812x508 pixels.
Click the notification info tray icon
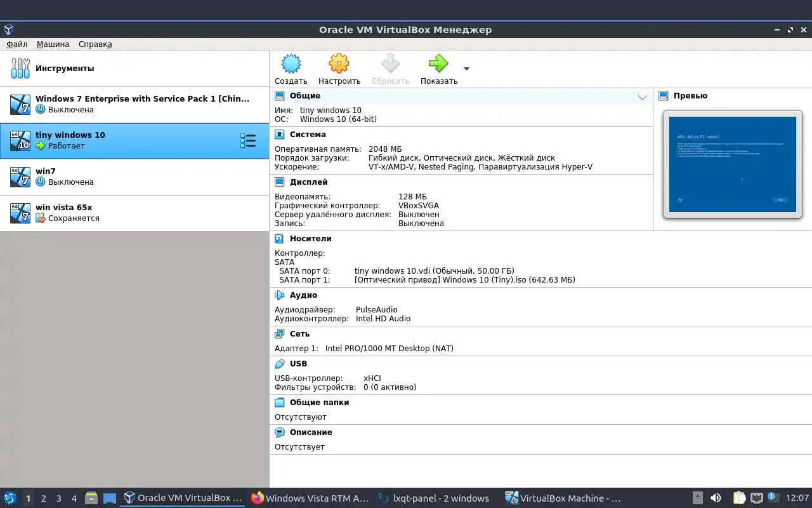point(772,497)
